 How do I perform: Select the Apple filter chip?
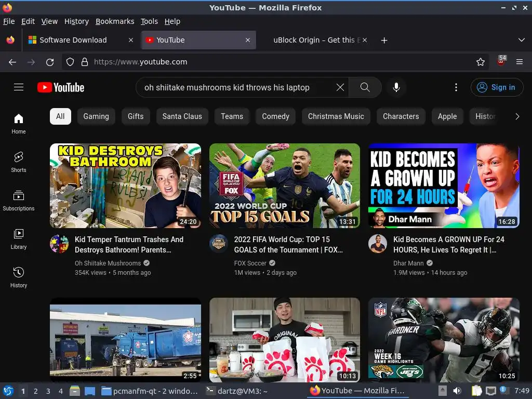click(x=447, y=116)
